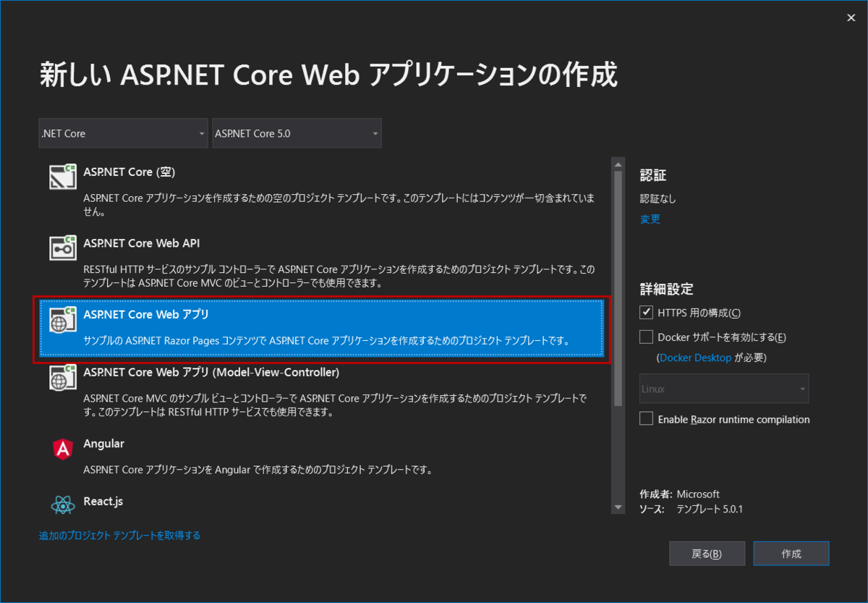The height and width of the screenshot is (603, 868).
Task: Select the React.js template title
Action: (x=103, y=501)
